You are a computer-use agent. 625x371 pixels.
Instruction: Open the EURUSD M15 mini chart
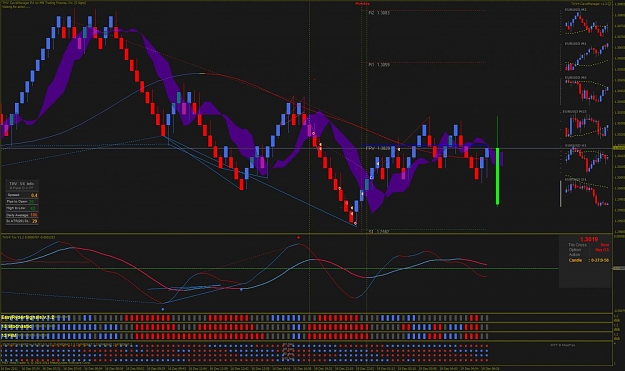(585, 125)
